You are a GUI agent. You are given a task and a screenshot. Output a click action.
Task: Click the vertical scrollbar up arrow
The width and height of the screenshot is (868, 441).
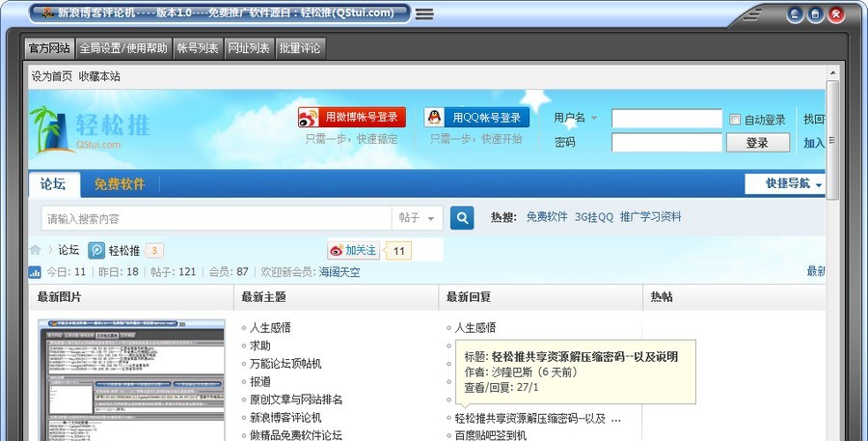point(832,73)
